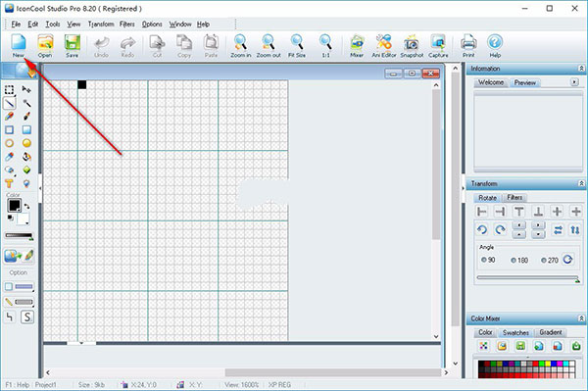Pick the Magic Wand tool

26,103
